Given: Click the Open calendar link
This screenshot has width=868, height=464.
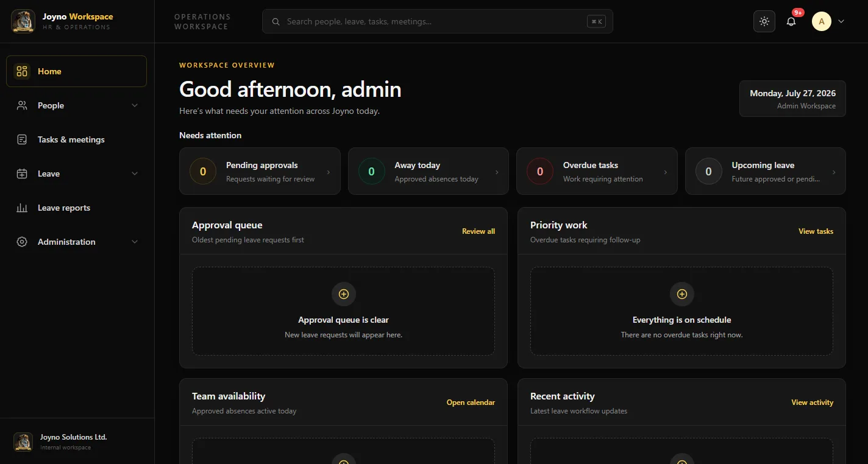Looking at the screenshot, I should pyautogui.click(x=471, y=402).
